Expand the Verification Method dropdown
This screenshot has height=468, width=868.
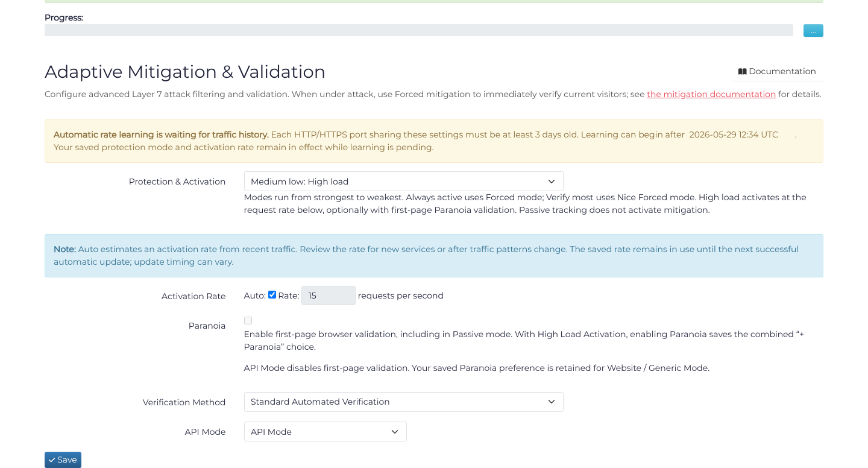(x=403, y=402)
